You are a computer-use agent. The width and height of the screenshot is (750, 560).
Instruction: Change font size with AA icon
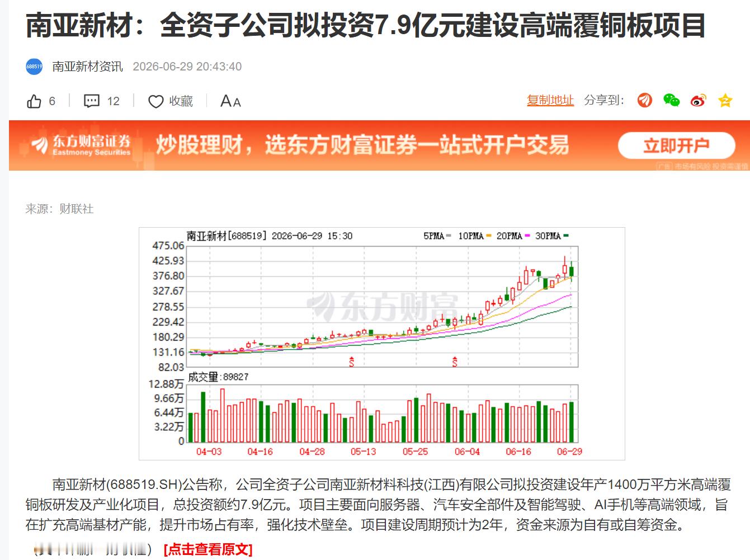pos(230,101)
